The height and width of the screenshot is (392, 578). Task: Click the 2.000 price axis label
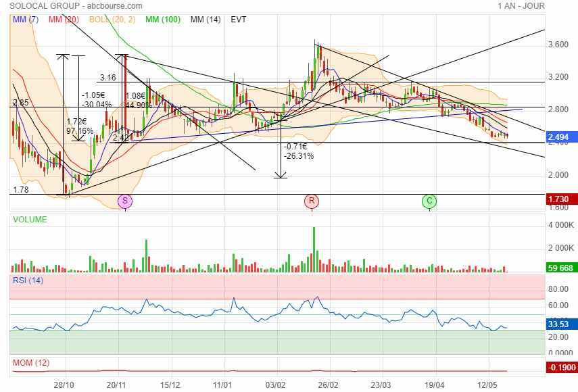pos(558,174)
